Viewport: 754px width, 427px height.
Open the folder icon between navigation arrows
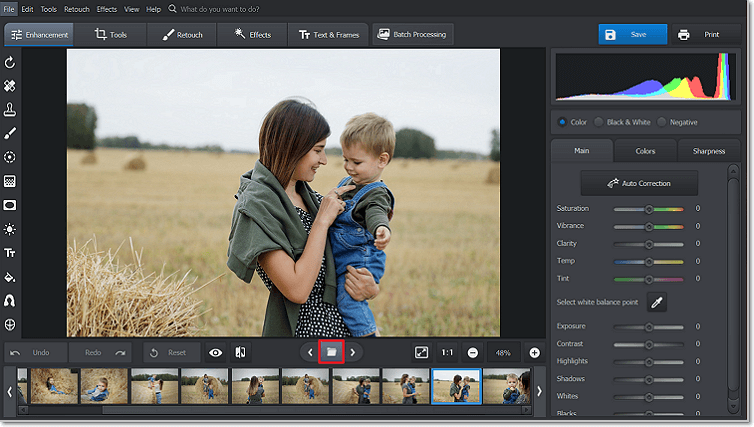331,352
